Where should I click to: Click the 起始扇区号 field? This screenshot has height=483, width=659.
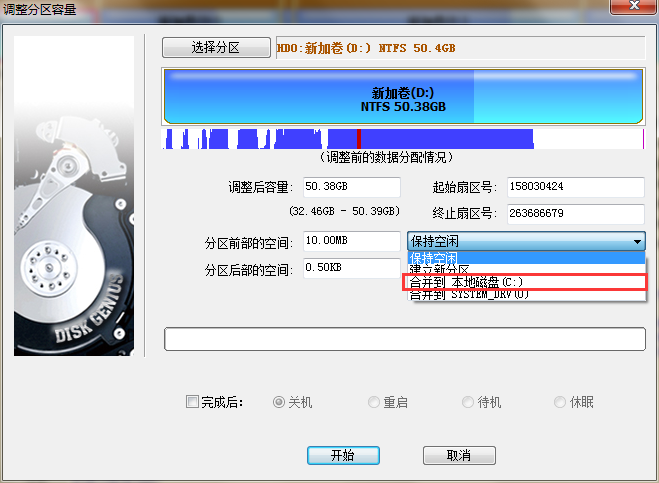575,187
